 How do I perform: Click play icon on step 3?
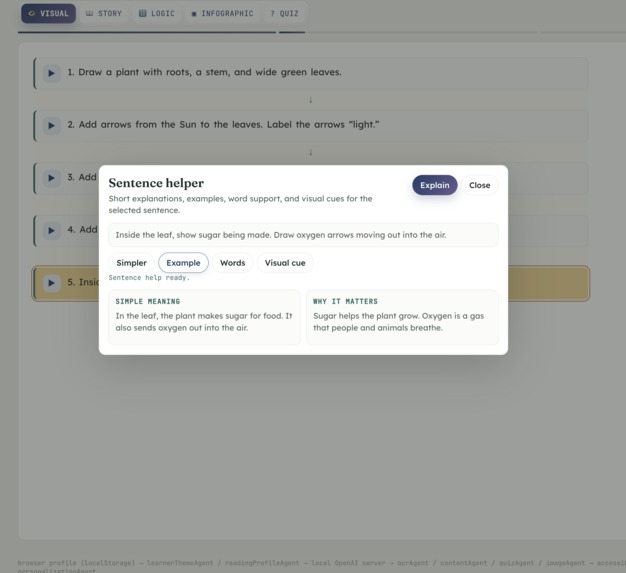[x=52, y=178]
